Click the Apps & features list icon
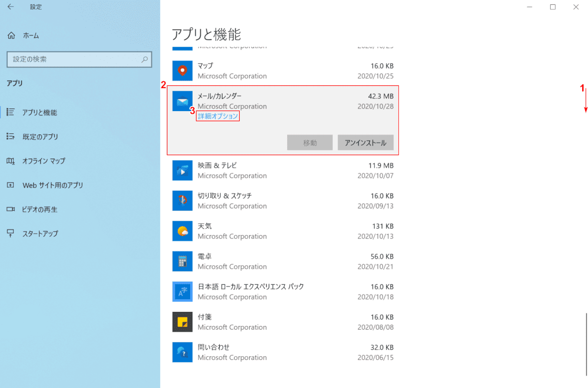Viewport: 588px width, 388px height. [11, 112]
